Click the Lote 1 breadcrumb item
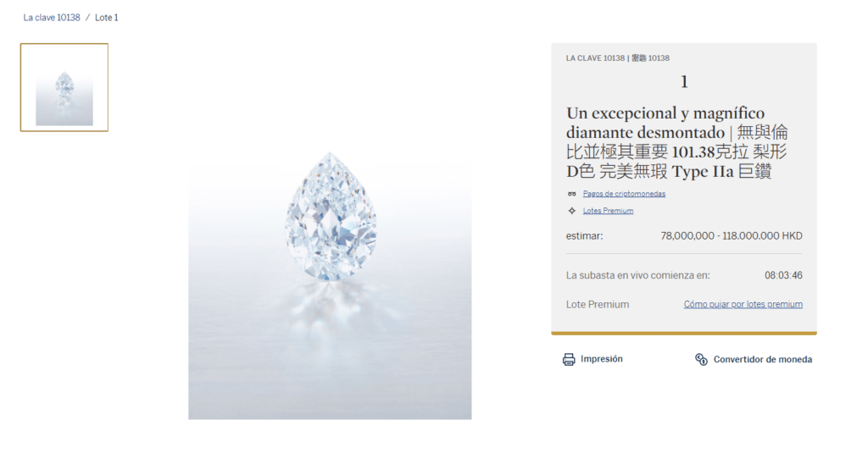The width and height of the screenshot is (868, 453). coord(106,18)
